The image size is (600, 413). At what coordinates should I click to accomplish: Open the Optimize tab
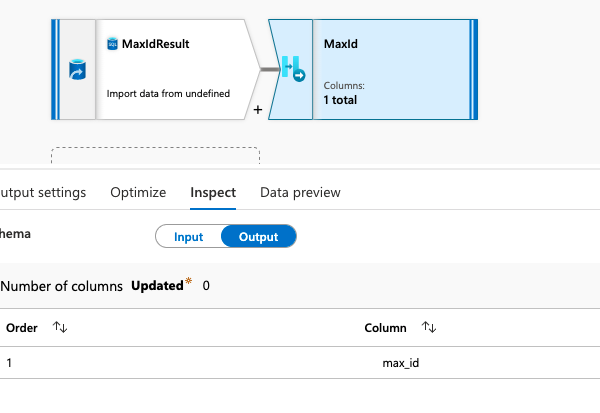(x=138, y=192)
